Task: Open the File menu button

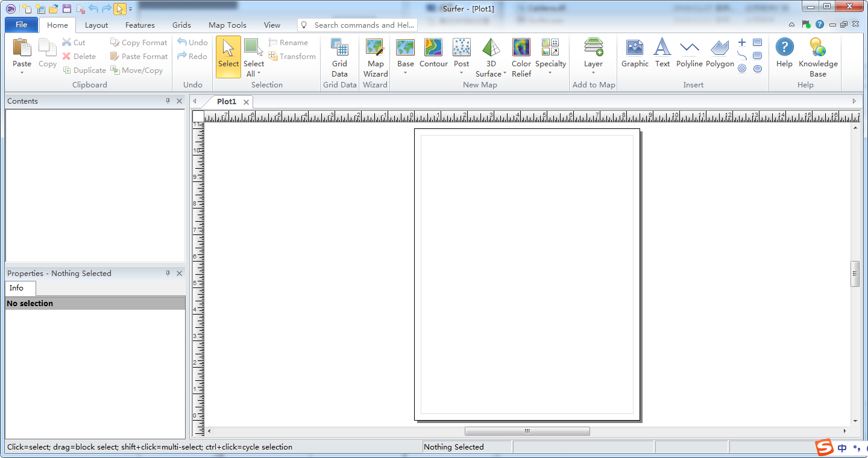Action: (21, 25)
